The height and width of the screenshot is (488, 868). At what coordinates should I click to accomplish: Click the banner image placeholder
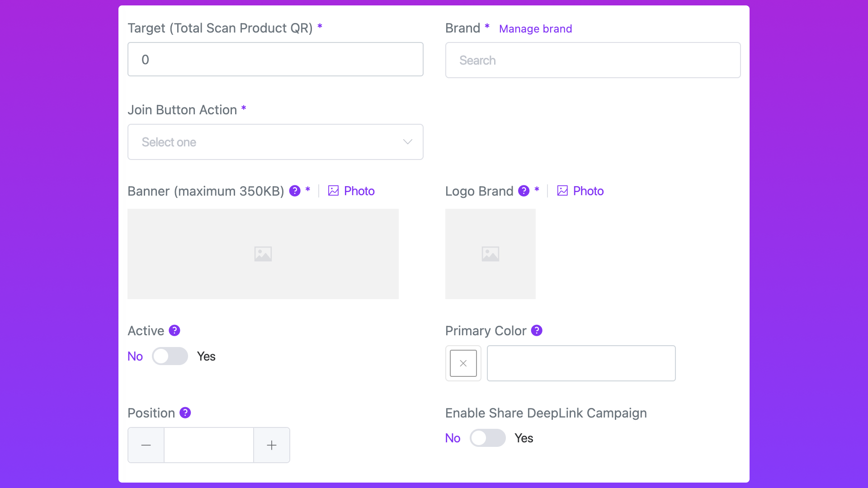coord(263,253)
